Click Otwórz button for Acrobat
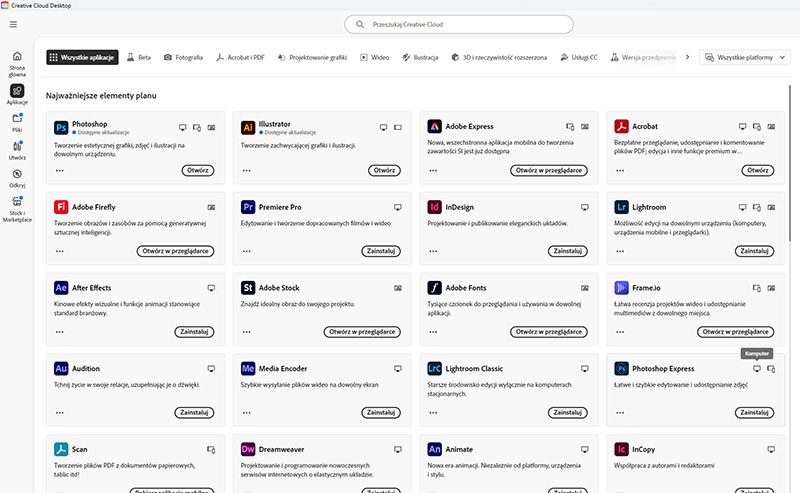The width and height of the screenshot is (800, 493). pos(758,170)
